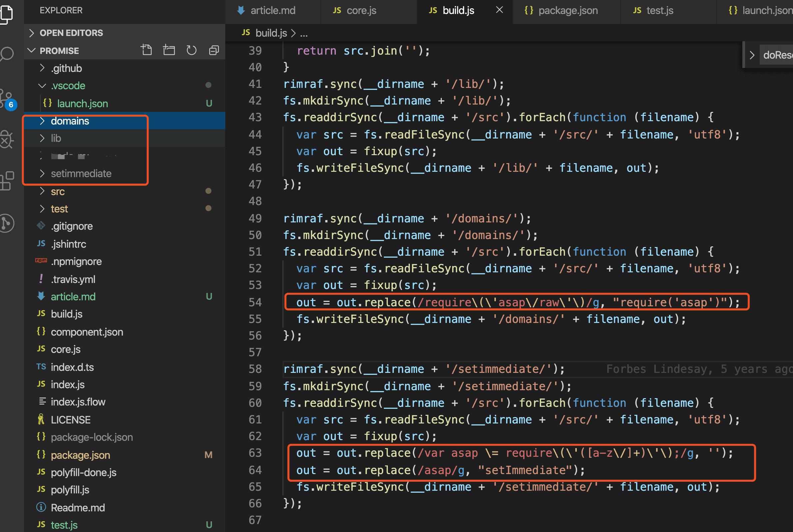
Task: Refresh the explorer file tree
Action: tap(192, 50)
